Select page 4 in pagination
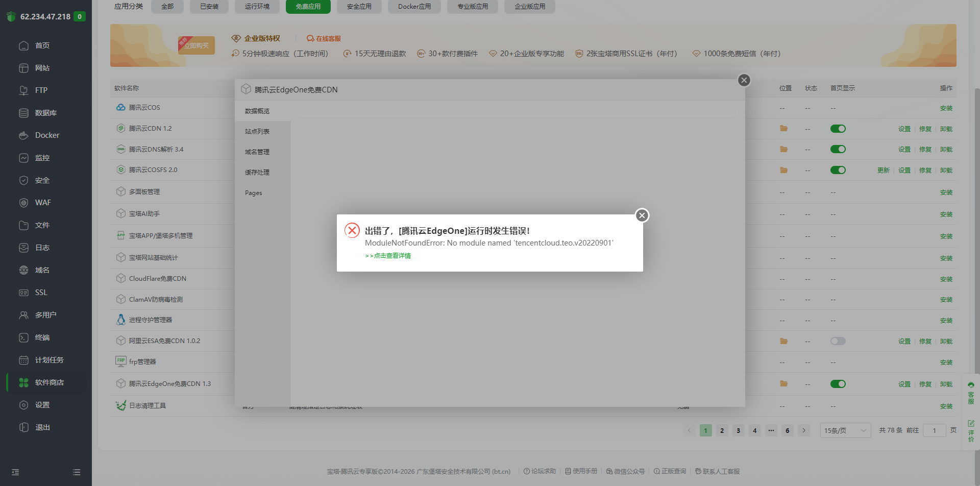980x486 pixels. click(x=754, y=430)
